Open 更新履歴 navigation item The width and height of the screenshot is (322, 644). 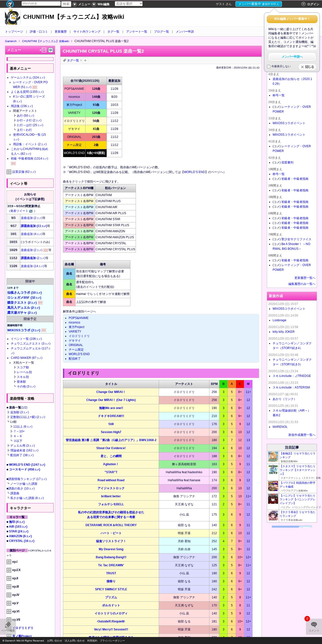point(61,32)
